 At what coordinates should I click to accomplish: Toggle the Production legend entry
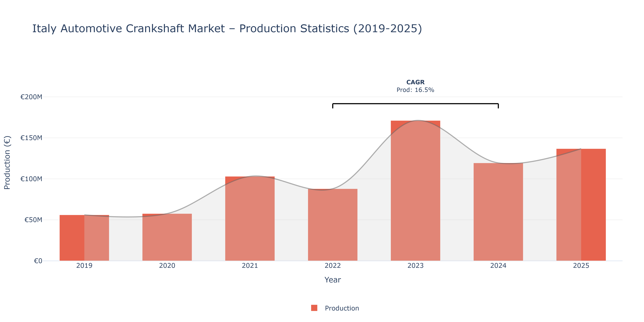(335, 308)
